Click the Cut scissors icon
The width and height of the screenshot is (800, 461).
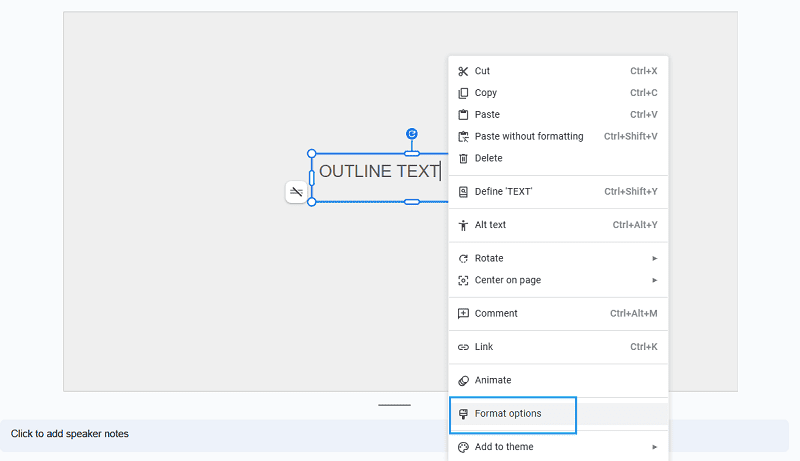click(x=463, y=71)
